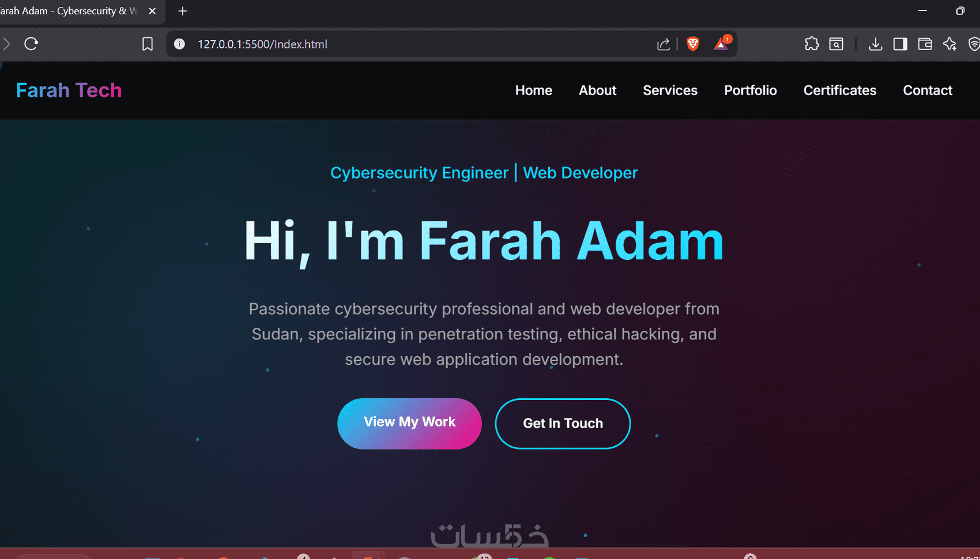Launch Leo AI sparkle icon
Viewport: 980px width, 559px height.
950,44
